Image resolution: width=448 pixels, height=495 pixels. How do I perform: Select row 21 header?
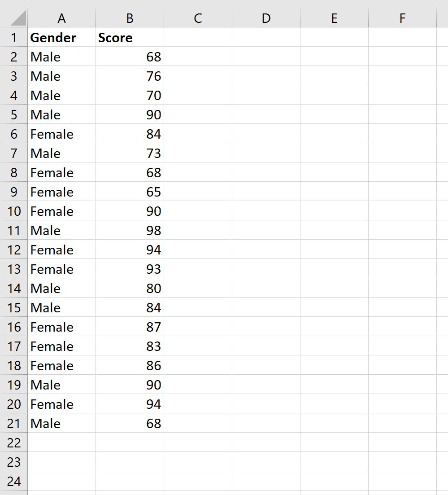point(14,423)
